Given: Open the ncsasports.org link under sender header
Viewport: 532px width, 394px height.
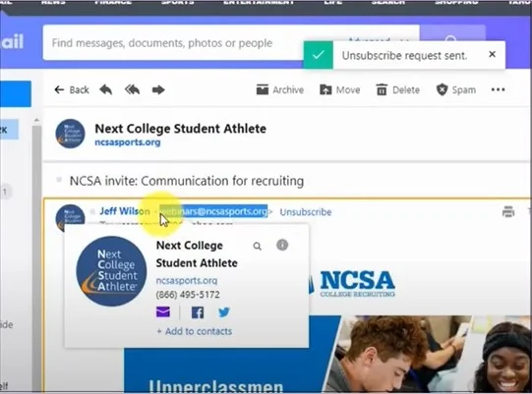Looking at the screenshot, I should pos(128,142).
